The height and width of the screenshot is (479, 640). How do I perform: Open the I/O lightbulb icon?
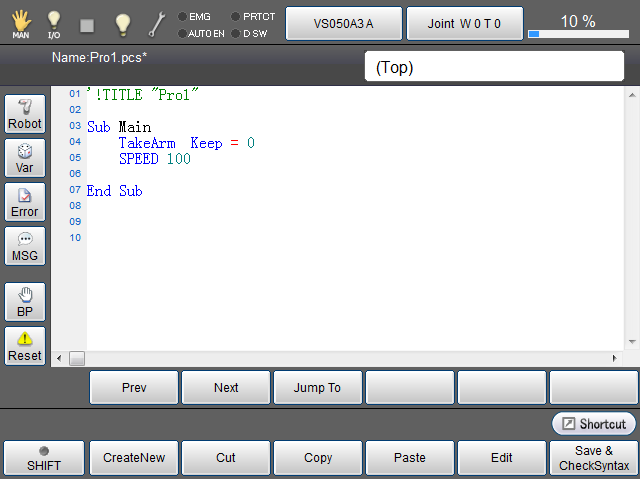pyautogui.click(x=54, y=22)
